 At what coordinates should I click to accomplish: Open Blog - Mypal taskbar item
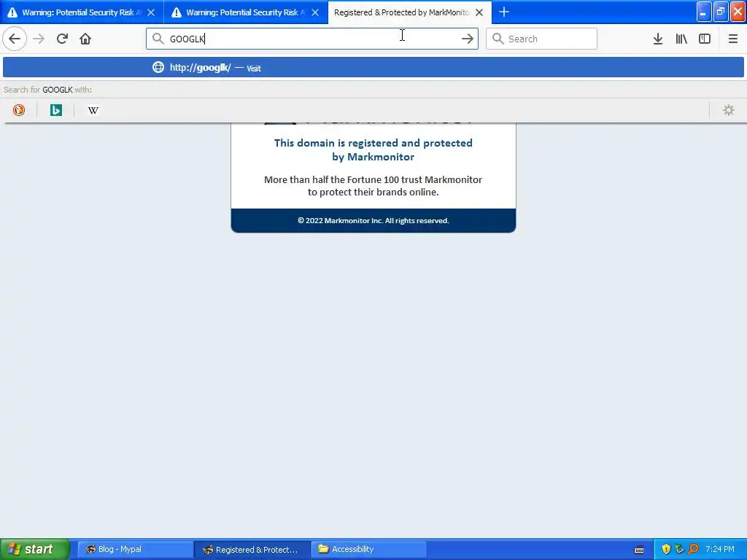(x=134, y=549)
